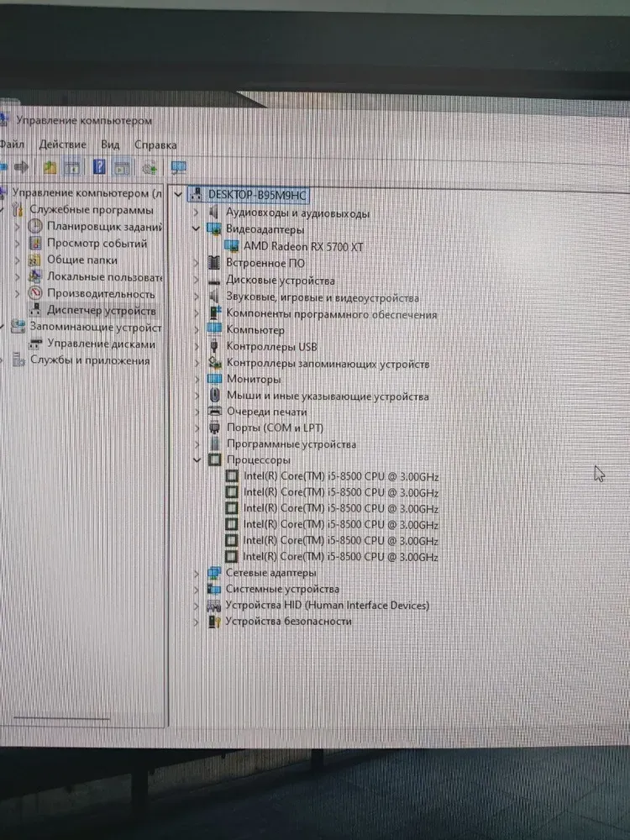Viewport: 630px width, 840px height.
Task: Collapse the Процессоры category
Action: (x=196, y=459)
